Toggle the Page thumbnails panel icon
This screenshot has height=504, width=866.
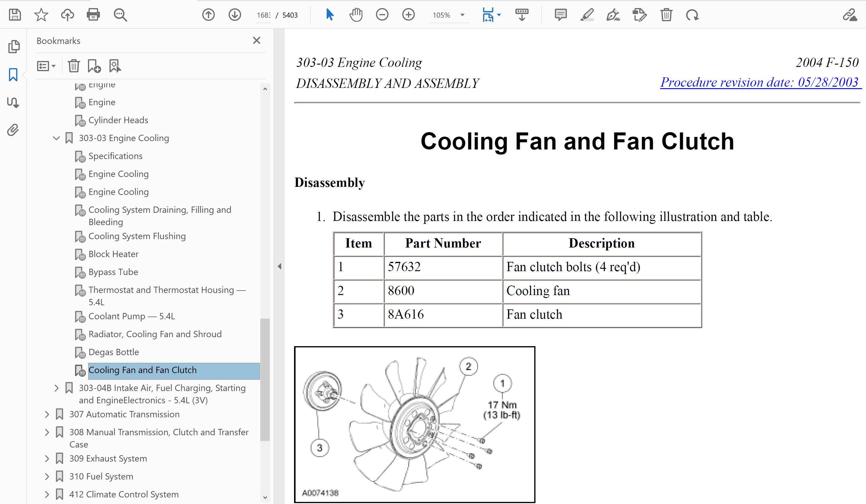[13, 47]
